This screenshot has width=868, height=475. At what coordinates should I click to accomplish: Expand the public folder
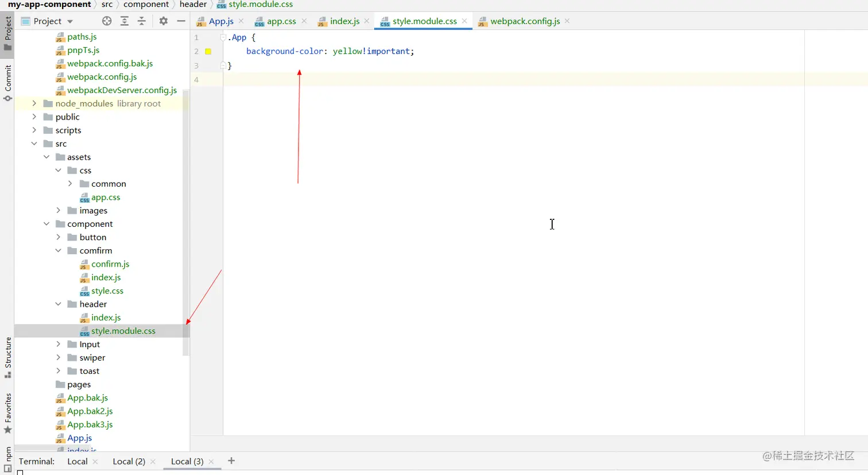[34, 117]
